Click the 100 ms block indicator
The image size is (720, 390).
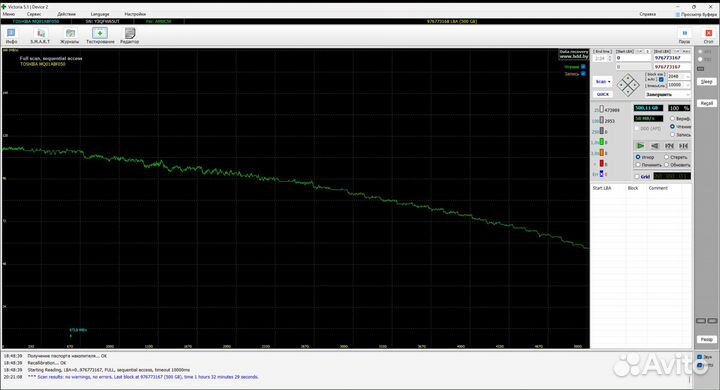tap(602, 120)
